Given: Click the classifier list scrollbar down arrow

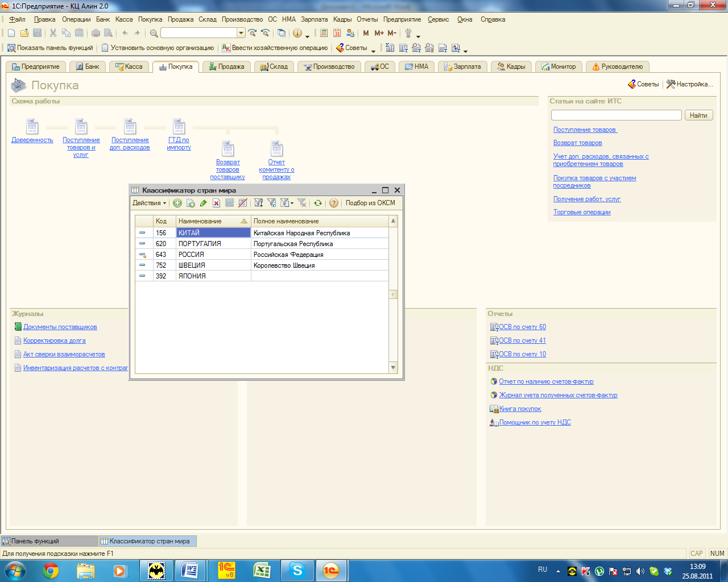Looking at the screenshot, I should 393,368.
